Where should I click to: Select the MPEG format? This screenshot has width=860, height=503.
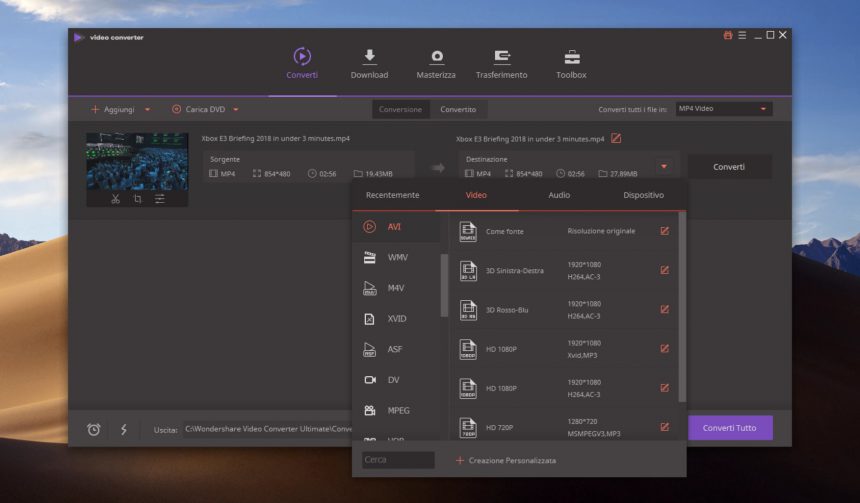397,410
